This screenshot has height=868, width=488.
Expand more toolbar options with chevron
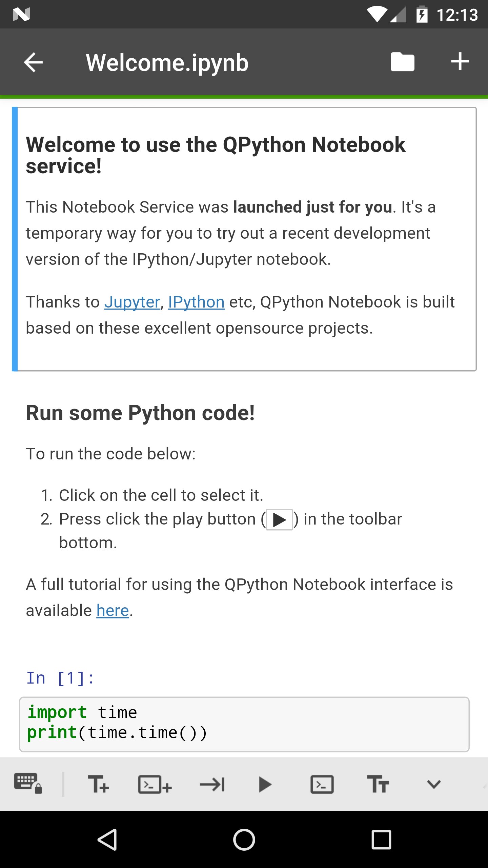(433, 784)
